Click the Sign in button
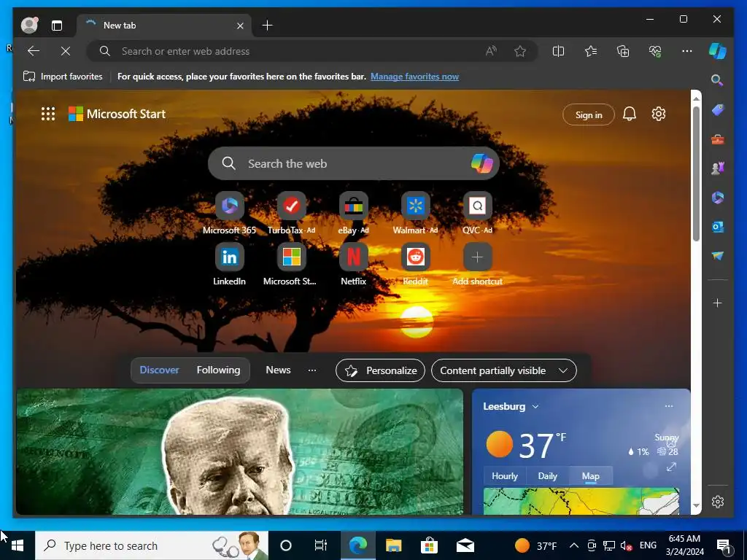Viewport: 747px width, 560px height. pyautogui.click(x=589, y=114)
